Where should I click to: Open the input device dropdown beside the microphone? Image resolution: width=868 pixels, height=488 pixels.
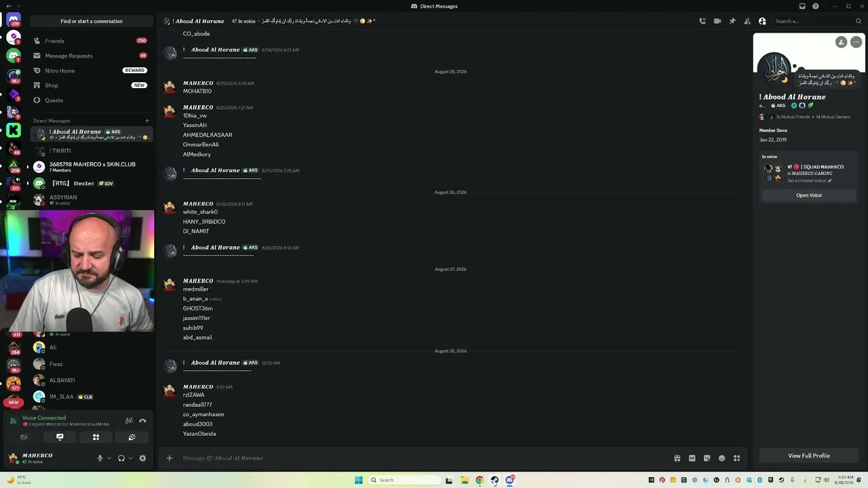point(109,458)
